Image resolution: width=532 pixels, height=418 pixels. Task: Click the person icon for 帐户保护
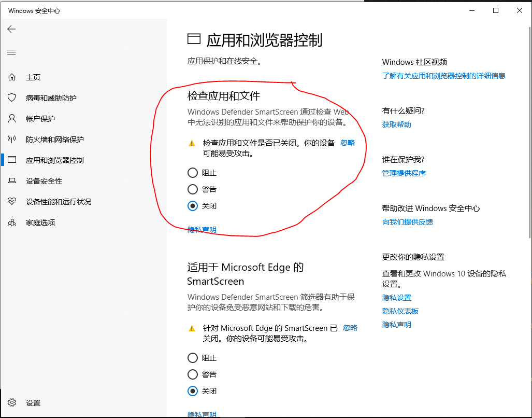[x=12, y=119]
